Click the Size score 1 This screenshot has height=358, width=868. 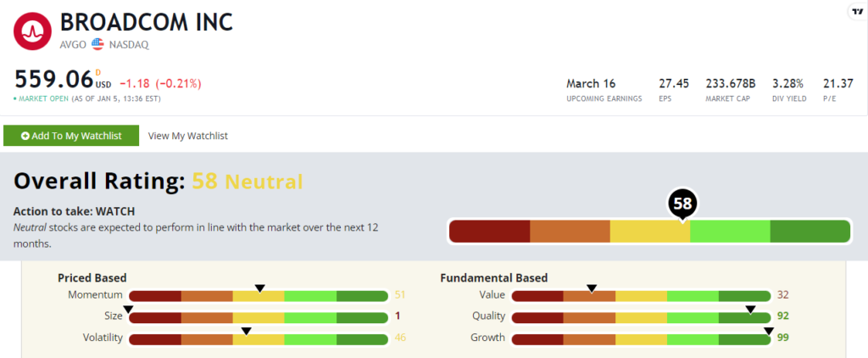point(398,316)
